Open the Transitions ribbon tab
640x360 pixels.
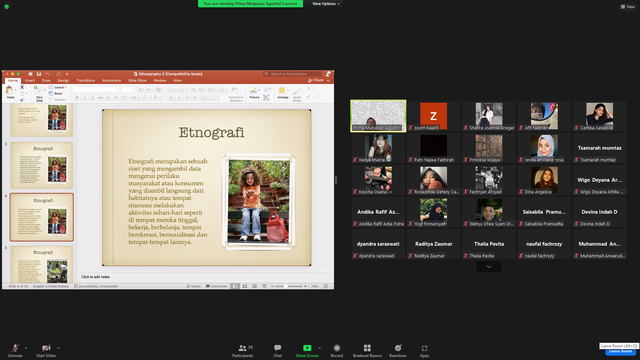tap(86, 80)
